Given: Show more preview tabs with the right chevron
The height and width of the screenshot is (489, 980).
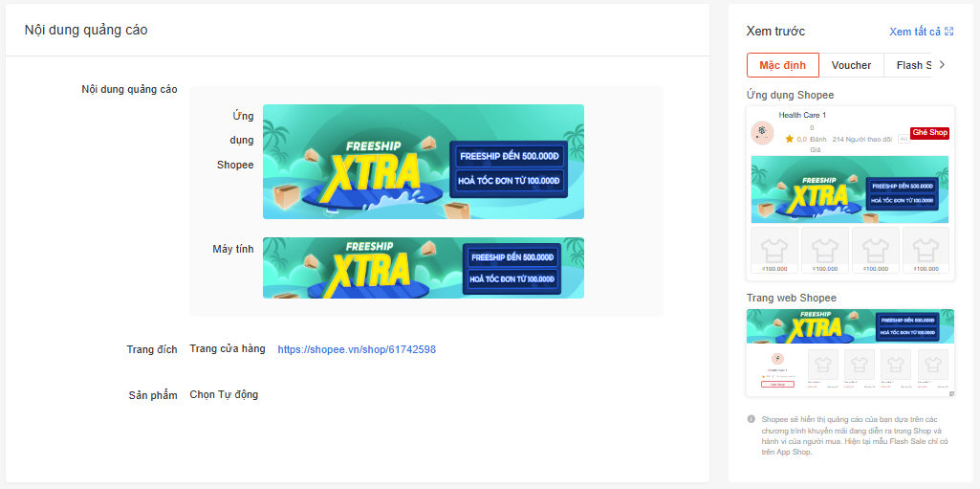Looking at the screenshot, I should click(943, 65).
